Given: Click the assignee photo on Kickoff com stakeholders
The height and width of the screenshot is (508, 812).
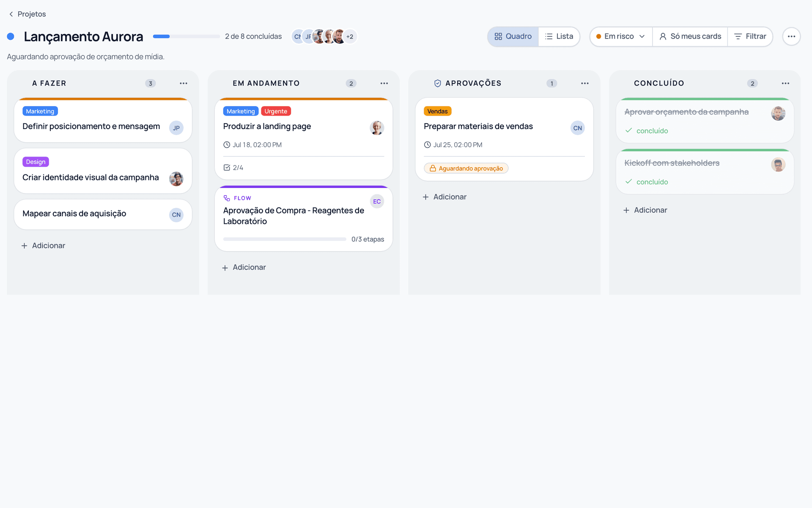Looking at the screenshot, I should tap(778, 164).
